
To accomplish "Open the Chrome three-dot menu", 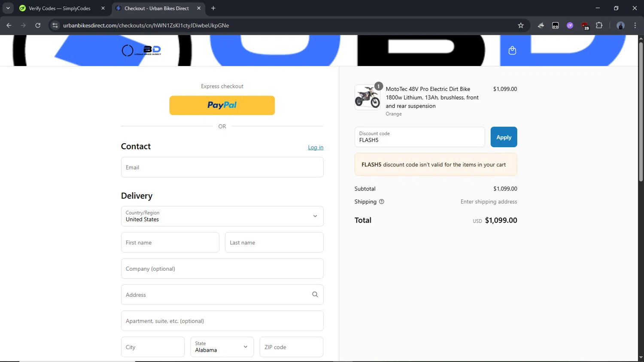I will 635,25.
